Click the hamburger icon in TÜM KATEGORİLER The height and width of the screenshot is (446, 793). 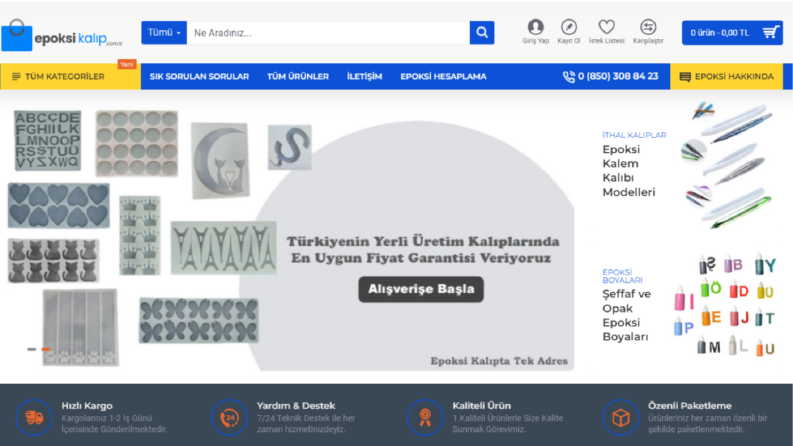point(16,76)
